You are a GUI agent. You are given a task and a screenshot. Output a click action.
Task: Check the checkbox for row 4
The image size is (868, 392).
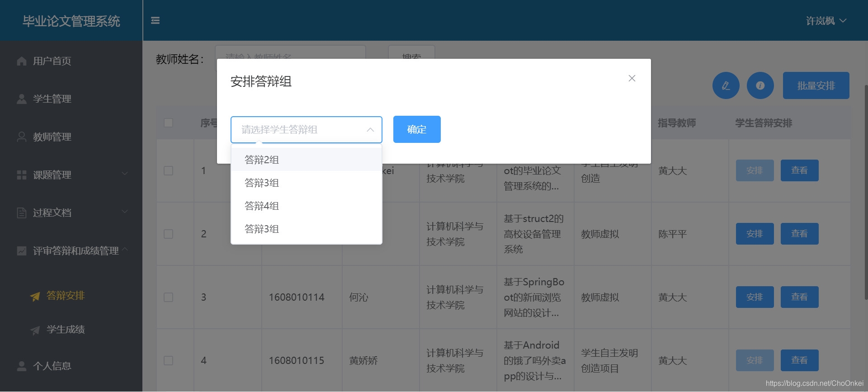coord(169,360)
